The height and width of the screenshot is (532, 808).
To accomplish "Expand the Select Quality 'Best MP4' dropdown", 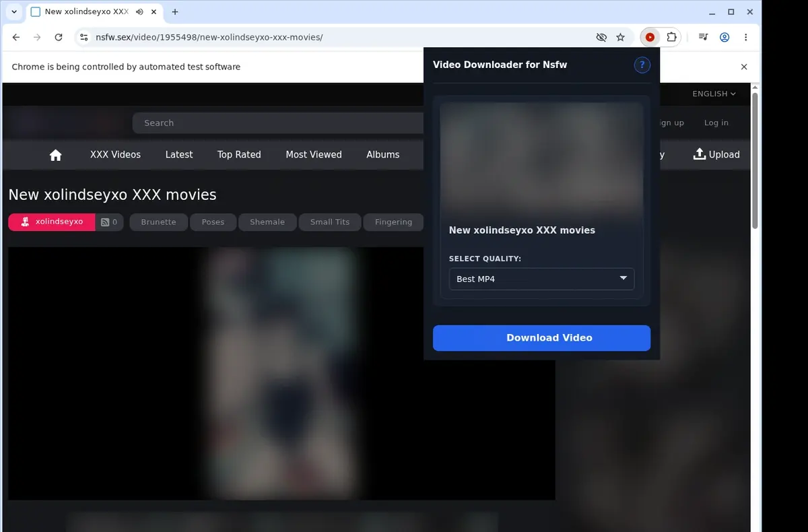I will click(541, 279).
